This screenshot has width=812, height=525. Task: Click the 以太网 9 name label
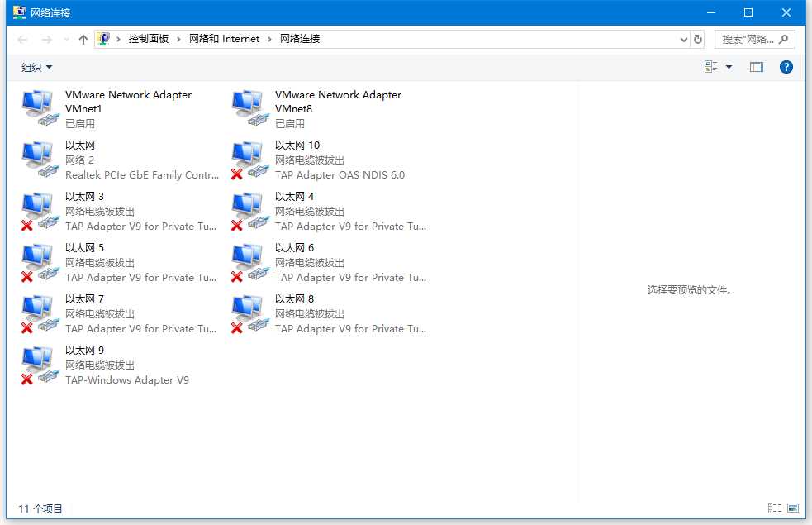(x=84, y=350)
